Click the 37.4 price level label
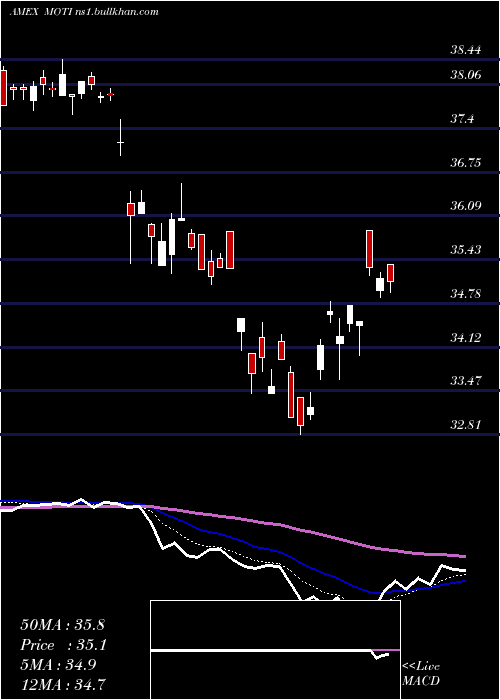The height and width of the screenshot is (700, 500). pos(462,119)
